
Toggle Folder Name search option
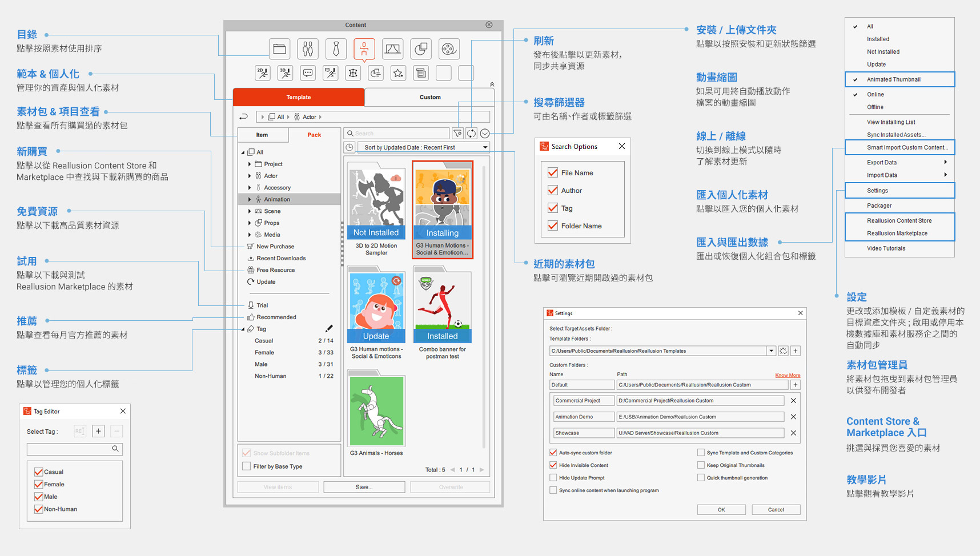552,225
